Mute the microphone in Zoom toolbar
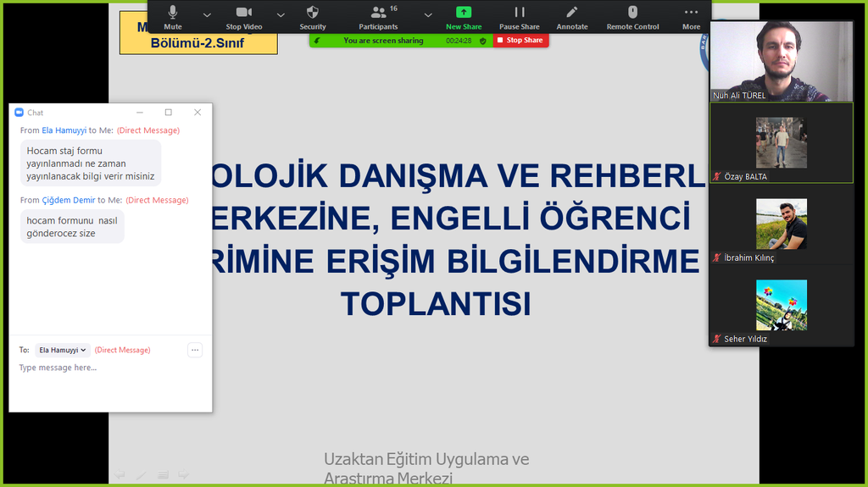The width and height of the screenshot is (868, 487). point(173,17)
